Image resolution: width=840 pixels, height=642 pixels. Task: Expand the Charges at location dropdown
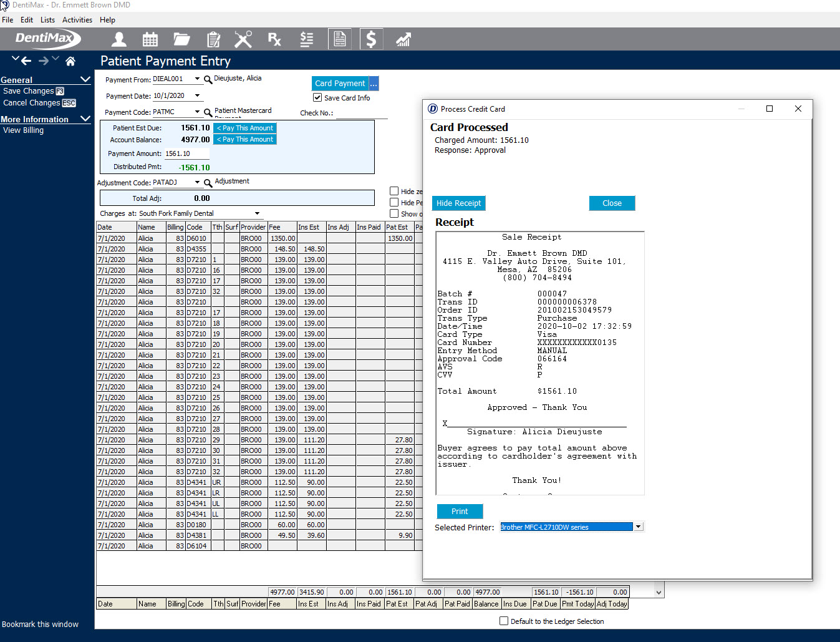coord(257,213)
